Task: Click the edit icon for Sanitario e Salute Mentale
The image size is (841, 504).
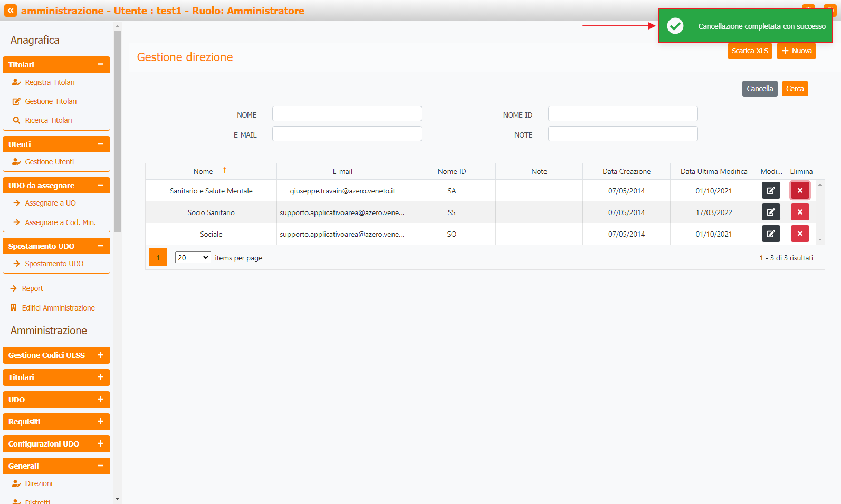Action: coord(770,191)
